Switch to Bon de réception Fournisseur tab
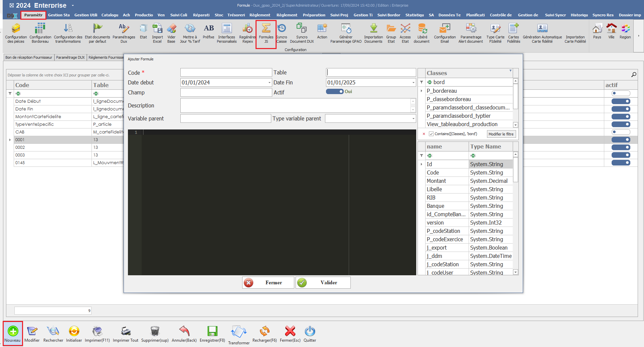Screen dimensions: 644x347 [29, 57]
